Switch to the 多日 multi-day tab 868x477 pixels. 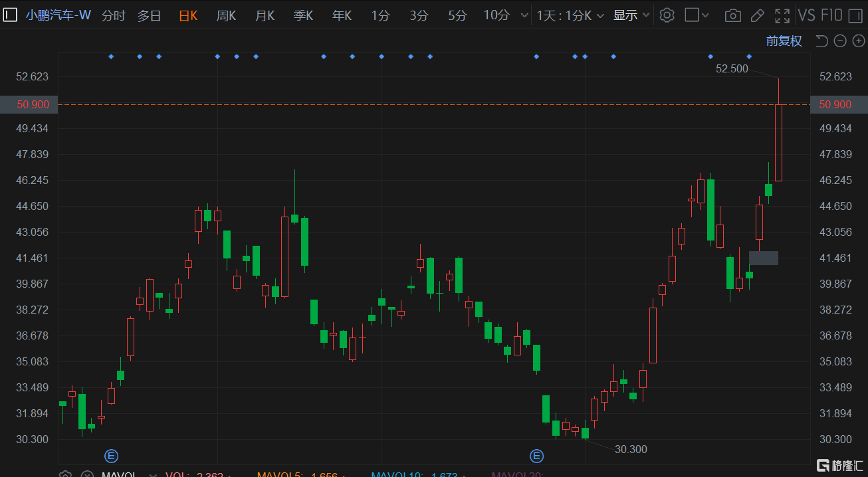(150, 15)
